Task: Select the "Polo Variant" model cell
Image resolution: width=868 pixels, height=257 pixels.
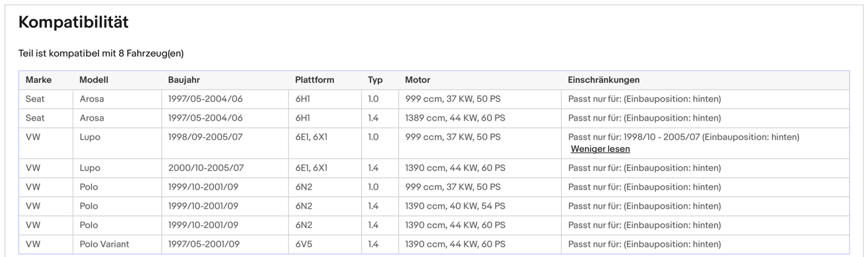Action: (104, 244)
